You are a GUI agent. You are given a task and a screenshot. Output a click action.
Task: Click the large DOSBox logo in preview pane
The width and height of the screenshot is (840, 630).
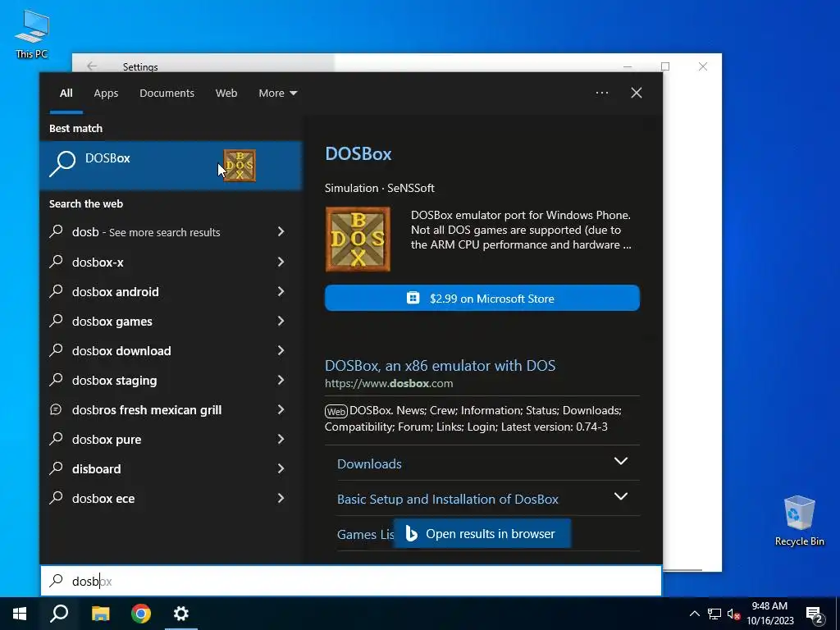coord(358,239)
